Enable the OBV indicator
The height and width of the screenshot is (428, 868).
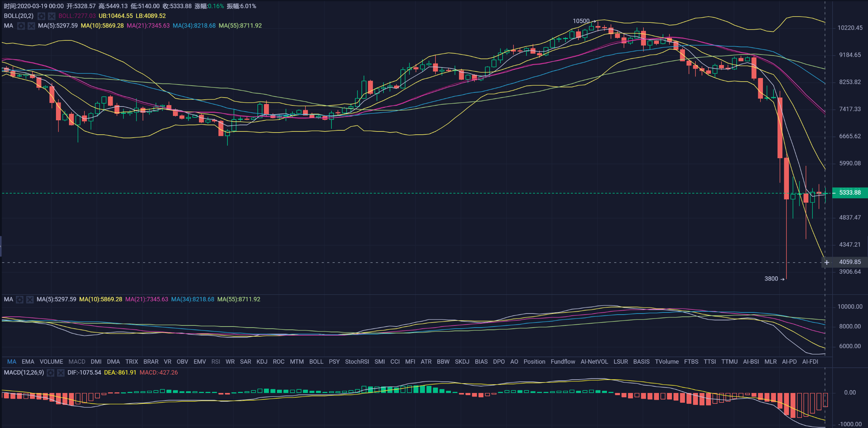click(182, 362)
